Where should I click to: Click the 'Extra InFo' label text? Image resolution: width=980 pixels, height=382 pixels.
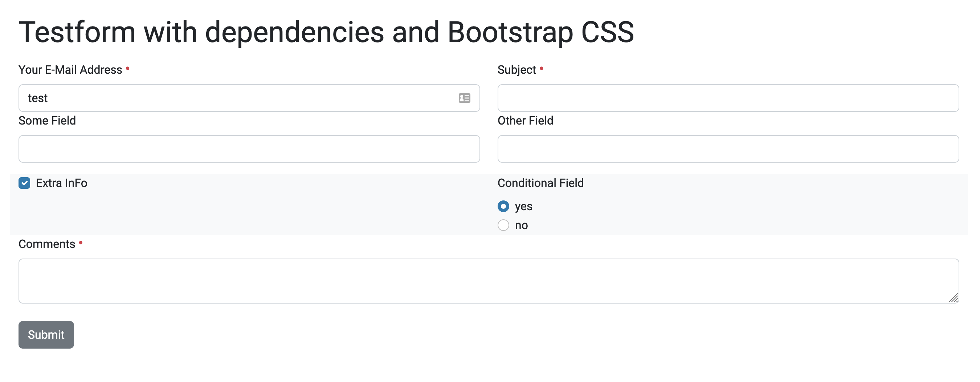point(62,183)
